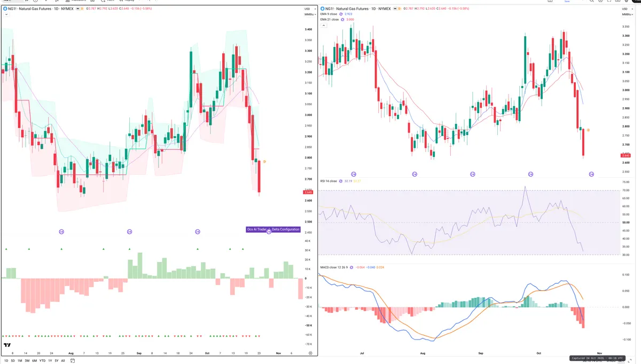Viewport: 641px width, 364px height.
Task: Select the 5D range at the bottom bar
Action: (13, 360)
